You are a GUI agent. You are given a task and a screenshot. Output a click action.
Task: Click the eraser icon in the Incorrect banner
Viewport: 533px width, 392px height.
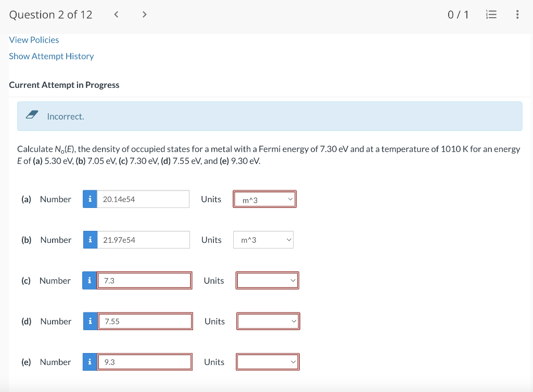coord(32,115)
